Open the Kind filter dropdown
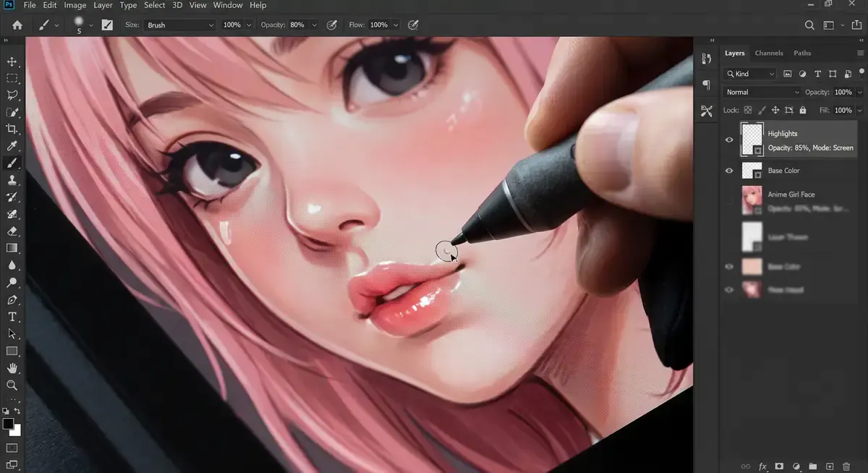This screenshot has height=473, width=868. pyautogui.click(x=750, y=74)
